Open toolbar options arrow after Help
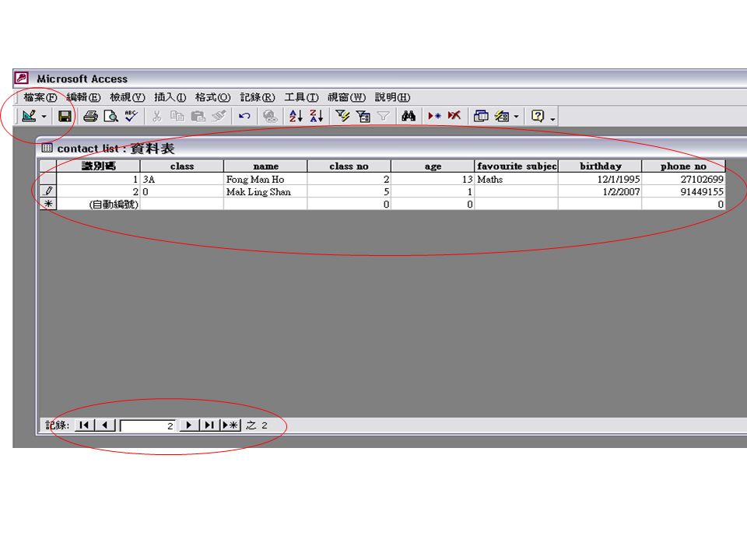This screenshot has height=560, width=747. [x=552, y=117]
